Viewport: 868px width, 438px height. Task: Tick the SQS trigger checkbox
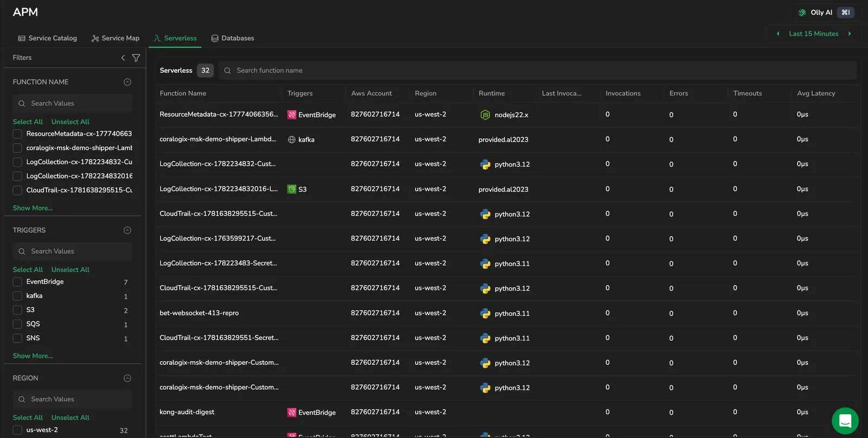point(17,324)
